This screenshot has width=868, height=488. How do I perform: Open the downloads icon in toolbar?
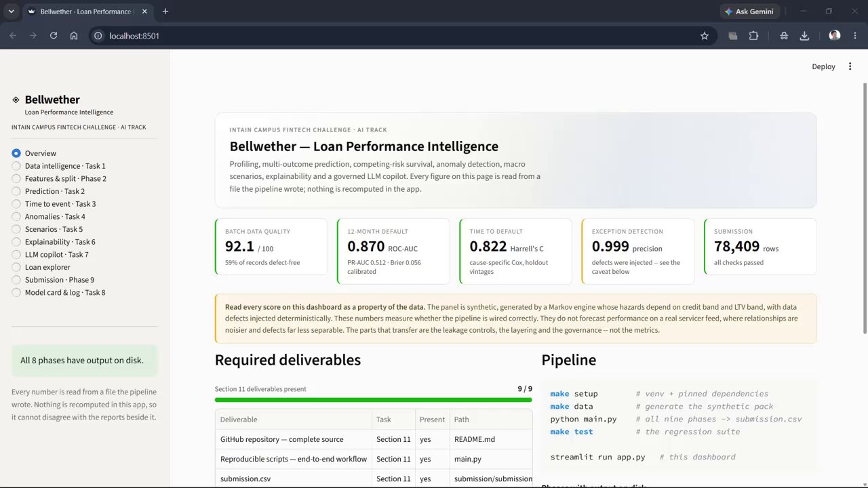coord(804,36)
